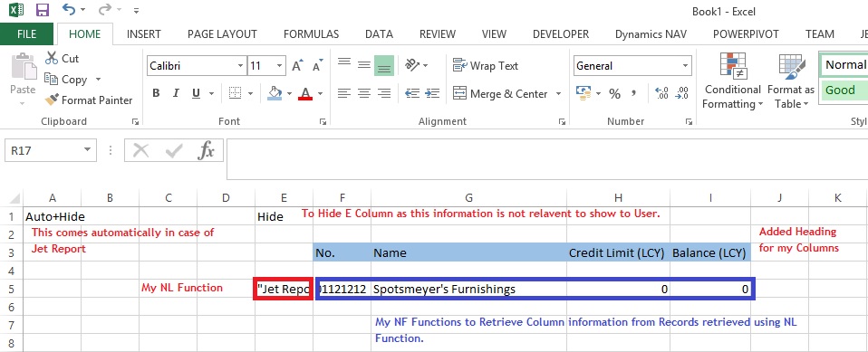This screenshot has width=868, height=352.
Task: Click the red Font Color icon
Action: [x=305, y=93]
